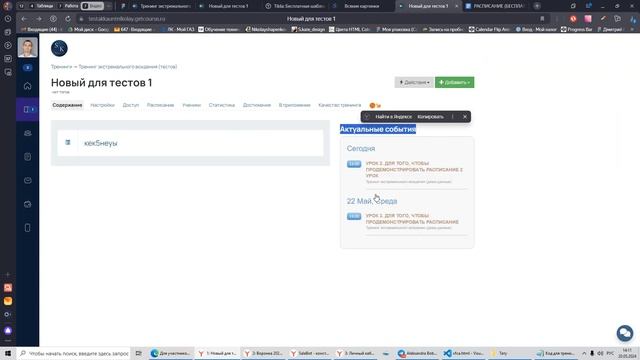Open Visual Studio Code on taskbar
This screenshot has width=640, height=360.
463,353
